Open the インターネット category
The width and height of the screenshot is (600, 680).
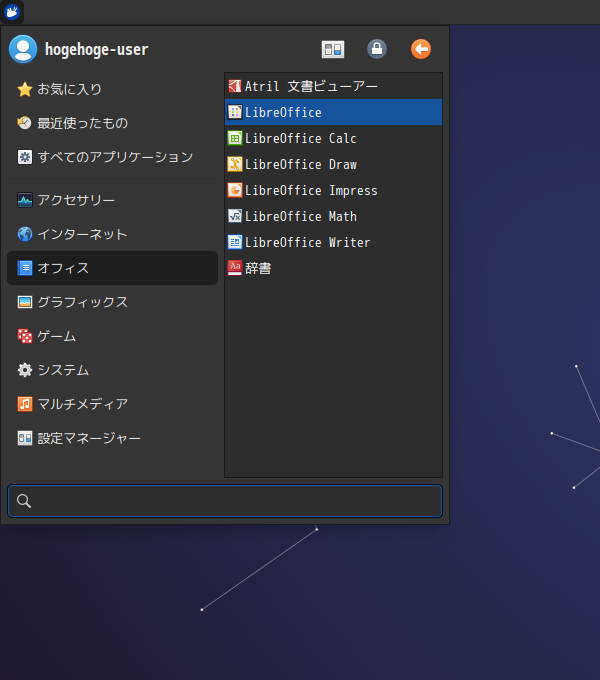[x=112, y=234]
